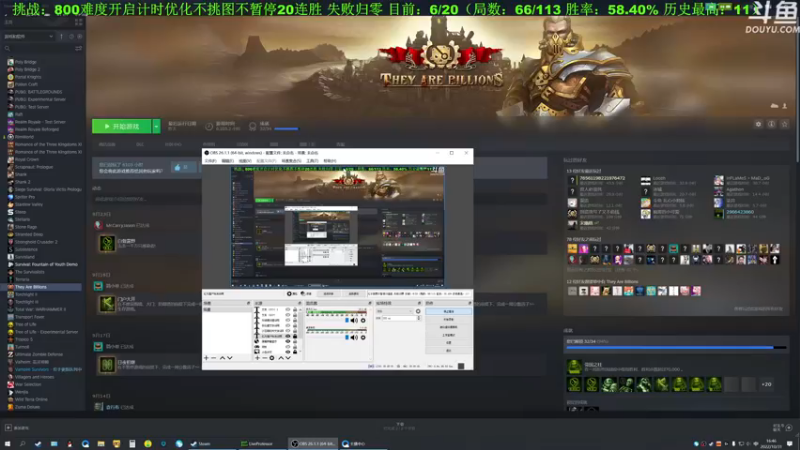Screen dimensions: 800x450
Task: Switch to OBS 26.1.1 taskbar button
Action: [x=313, y=444]
